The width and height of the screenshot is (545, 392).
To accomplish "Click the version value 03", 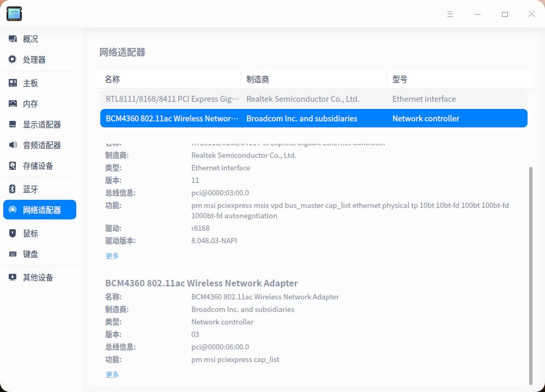I will (195, 334).
